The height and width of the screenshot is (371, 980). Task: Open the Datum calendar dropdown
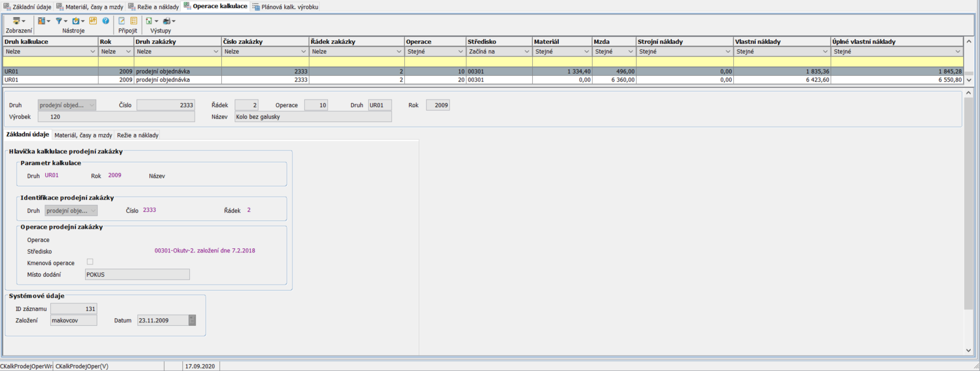[192, 320]
